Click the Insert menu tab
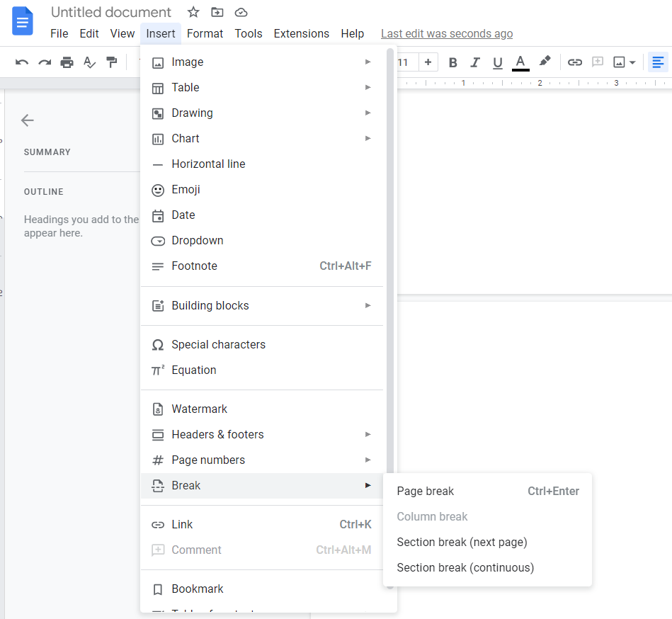Screen dimensions: 672x619 pyautogui.click(x=161, y=33)
